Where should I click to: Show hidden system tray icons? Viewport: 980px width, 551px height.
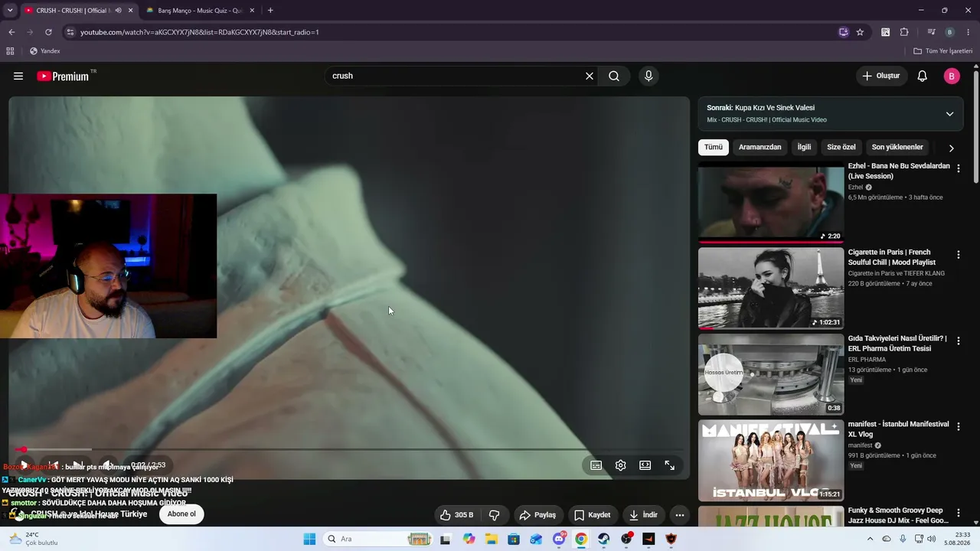pyautogui.click(x=870, y=539)
